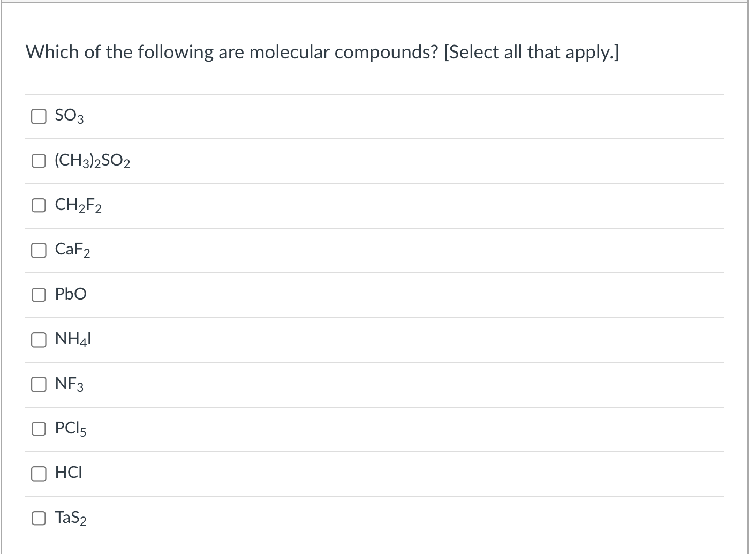The width and height of the screenshot is (756, 554).
Task: Click the HCl label text
Action: pos(68,473)
